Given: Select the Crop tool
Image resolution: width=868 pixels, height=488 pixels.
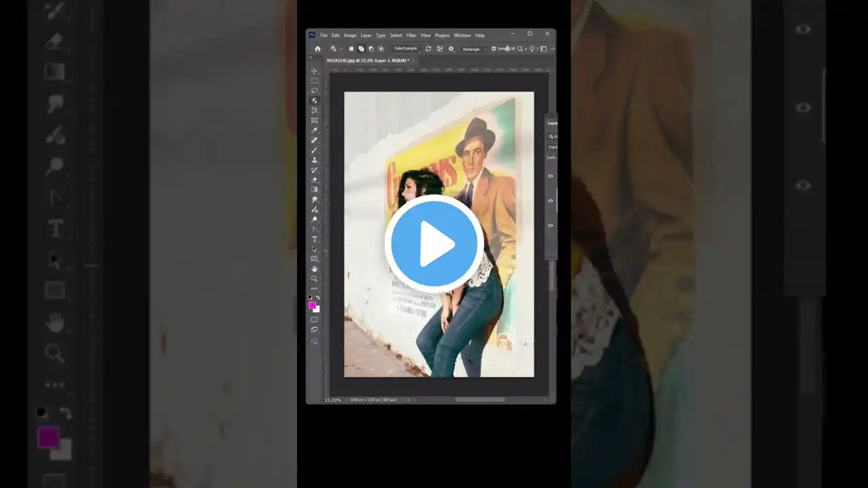Looking at the screenshot, I should point(314,110).
